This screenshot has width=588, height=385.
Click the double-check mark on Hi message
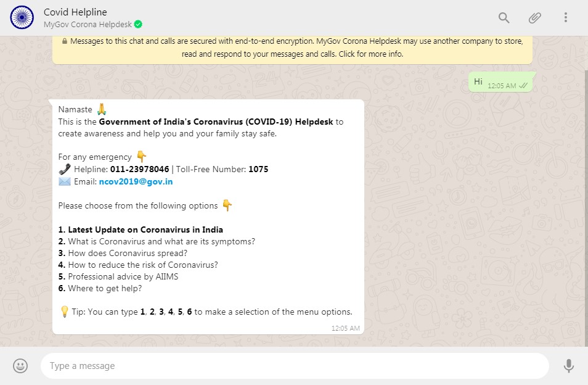[x=523, y=86]
